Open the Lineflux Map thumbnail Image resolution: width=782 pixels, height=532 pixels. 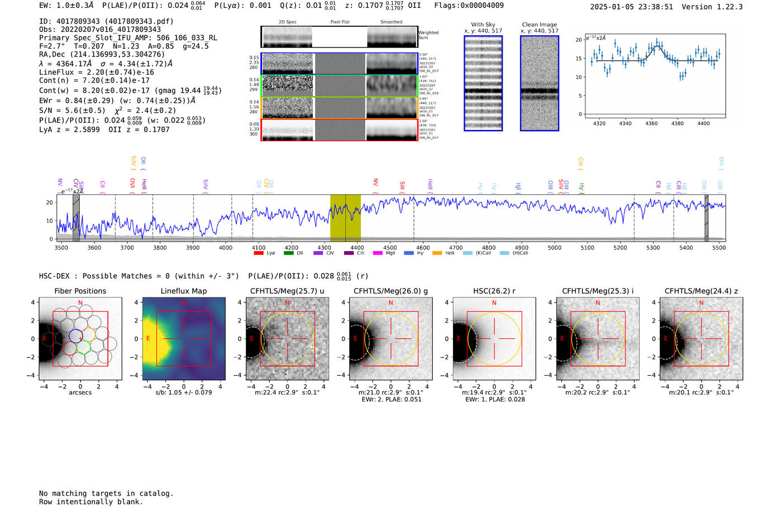pyautogui.click(x=184, y=339)
